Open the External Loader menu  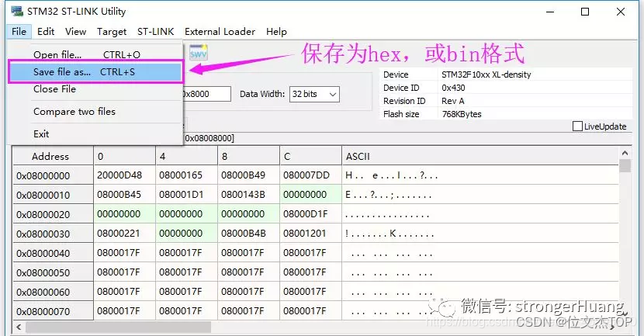point(220,32)
